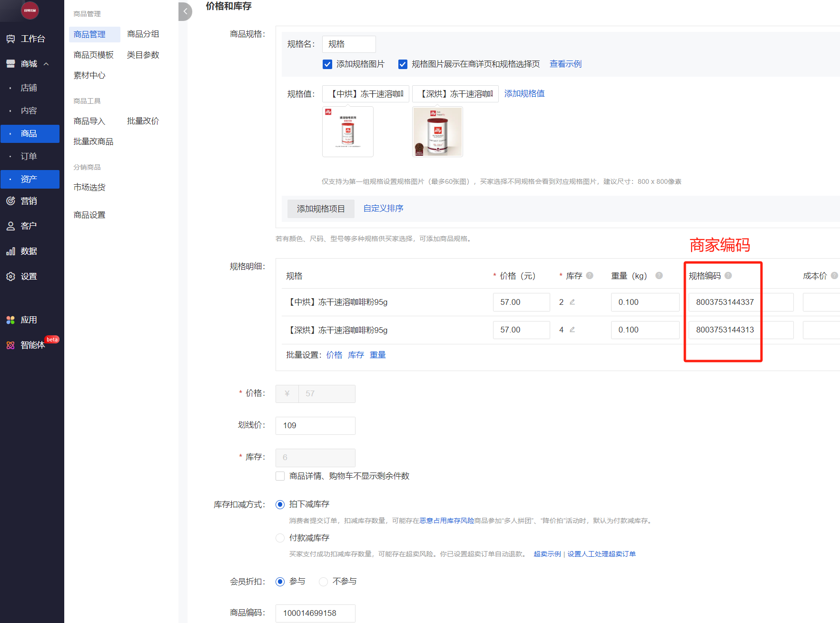Image resolution: width=840 pixels, height=623 pixels.
Task: Edit stock pencil for 深烘 row
Action: coord(573,330)
